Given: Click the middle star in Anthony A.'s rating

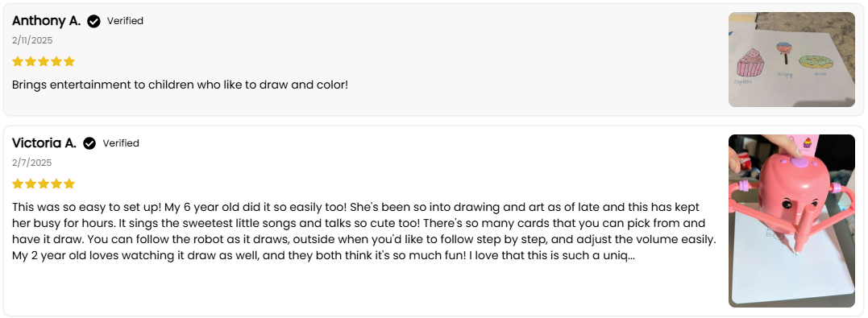Looking at the screenshot, I should 44,61.
